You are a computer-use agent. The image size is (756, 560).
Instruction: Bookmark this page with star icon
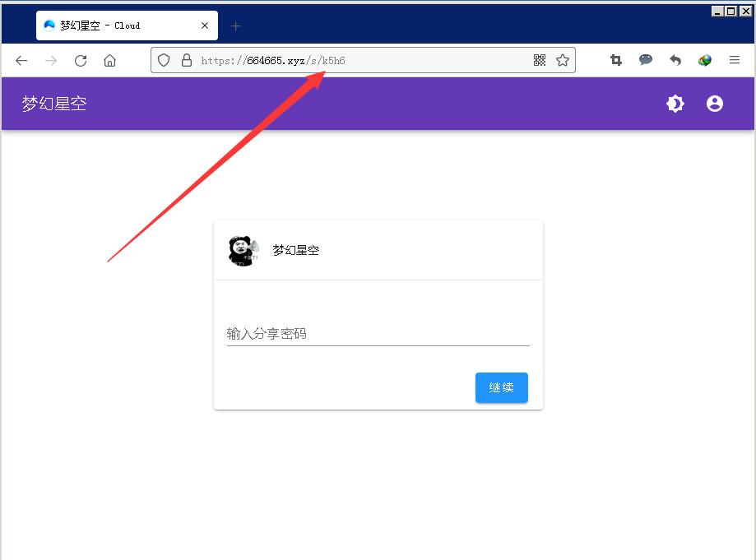(x=563, y=60)
